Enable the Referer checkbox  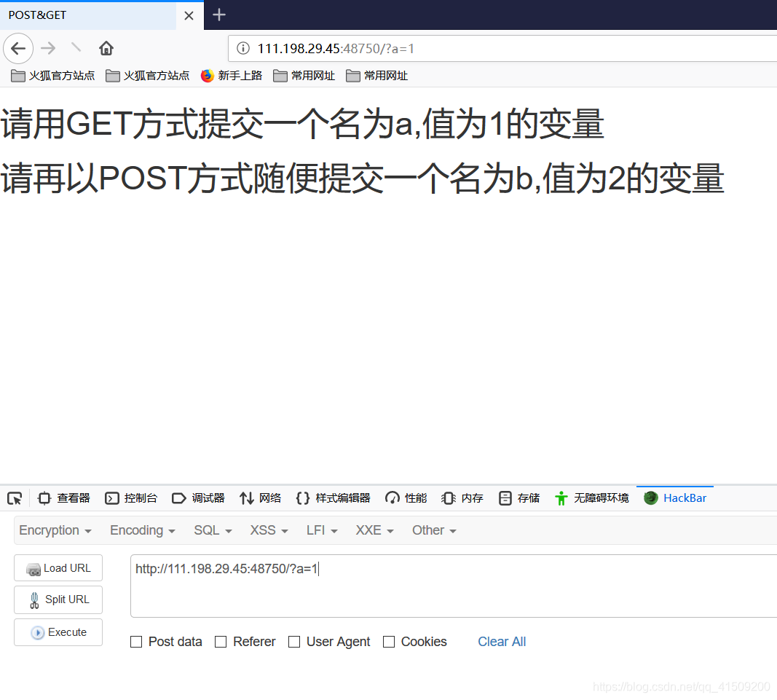(x=221, y=642)
